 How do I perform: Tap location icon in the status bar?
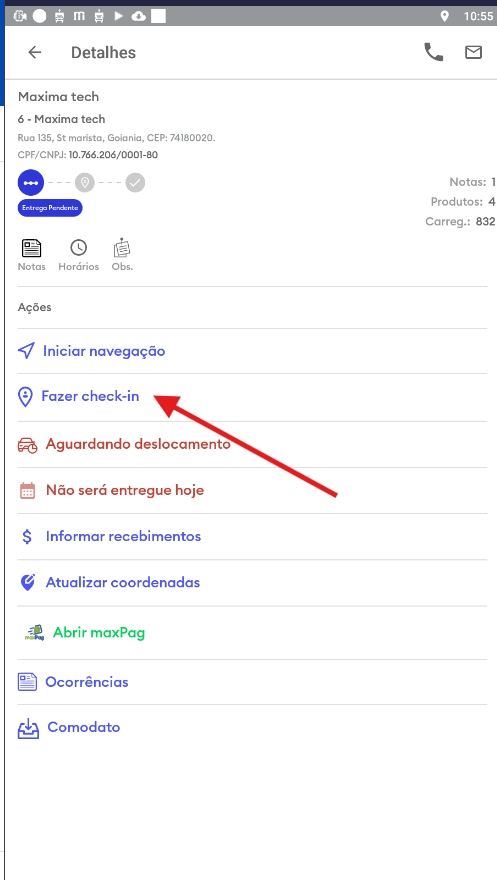[444, 16]
